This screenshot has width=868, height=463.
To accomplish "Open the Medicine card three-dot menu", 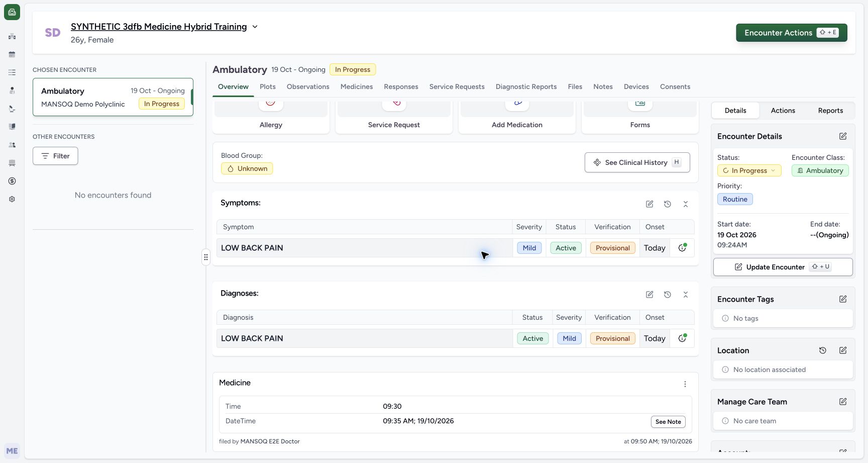I will pyautogui.click(x=685, y=384).
